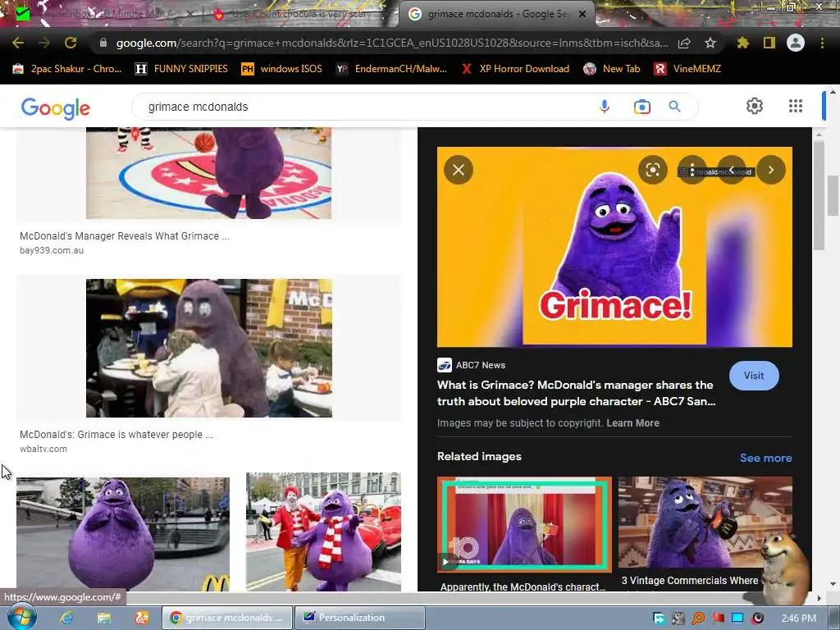Screen dimensions: 840x630
Task: Open the Chrome side panel
Action: click(769, 43)
